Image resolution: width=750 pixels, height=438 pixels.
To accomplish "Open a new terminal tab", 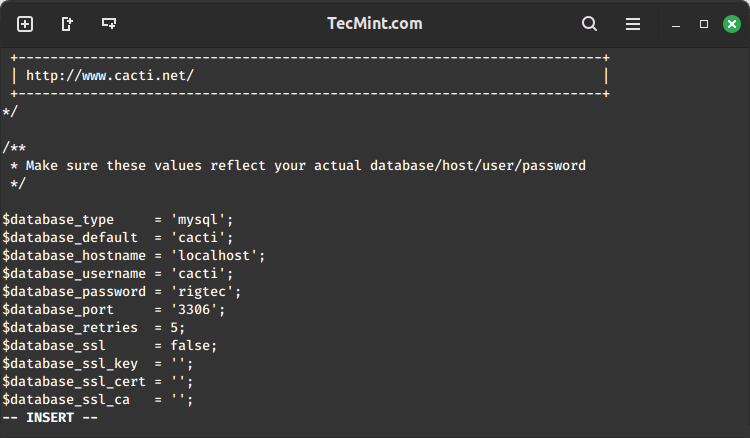I will (25, 24).
